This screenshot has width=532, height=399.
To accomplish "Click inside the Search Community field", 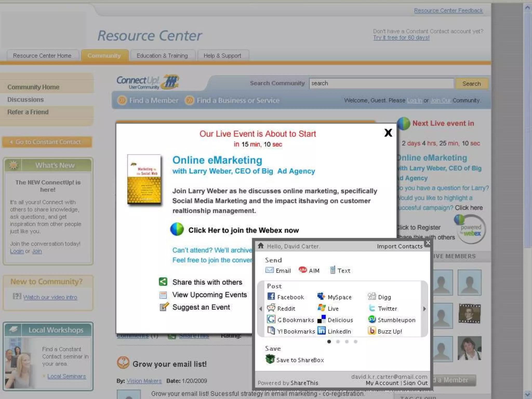I will [x=381, y=83].
